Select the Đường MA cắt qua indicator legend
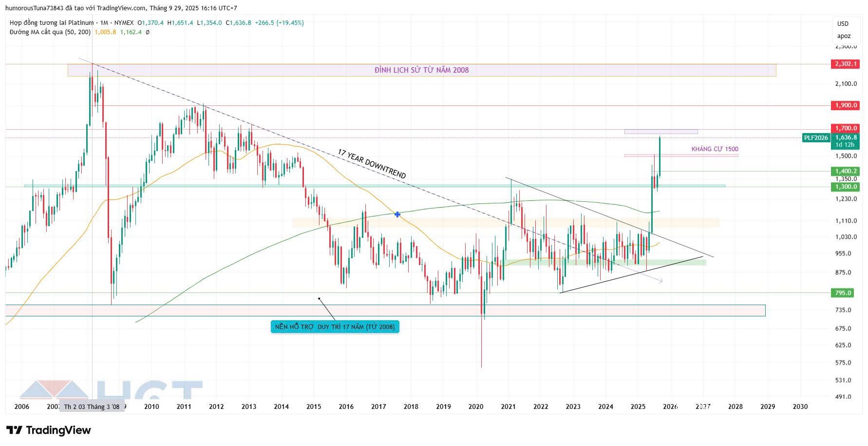The height and width of the screenshot is (446, 868). click(50, 32)
